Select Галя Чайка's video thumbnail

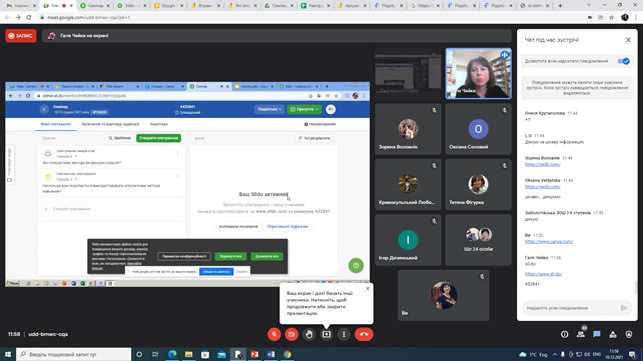pyautogui.click(x=478, y=73)
